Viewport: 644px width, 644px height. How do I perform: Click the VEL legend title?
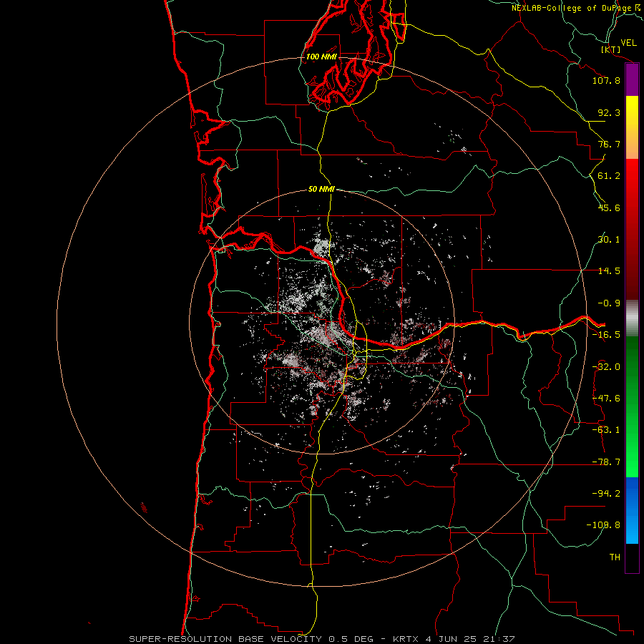[629, 43]
